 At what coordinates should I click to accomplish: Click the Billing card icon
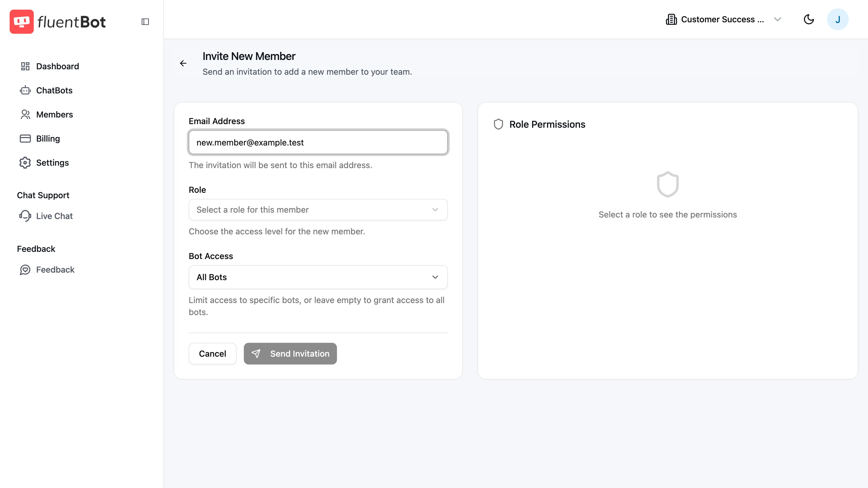(x=25, y=139)
